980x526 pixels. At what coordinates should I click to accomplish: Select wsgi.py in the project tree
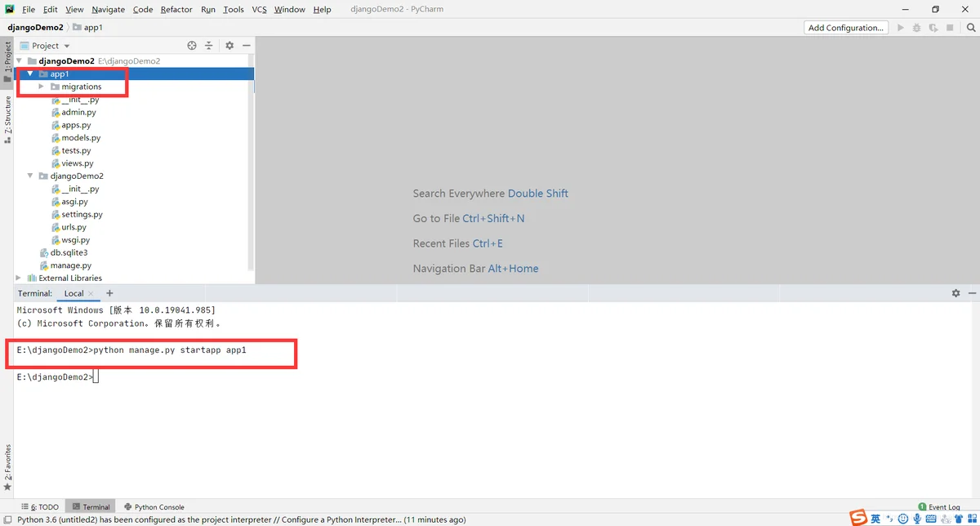(69, 240)
